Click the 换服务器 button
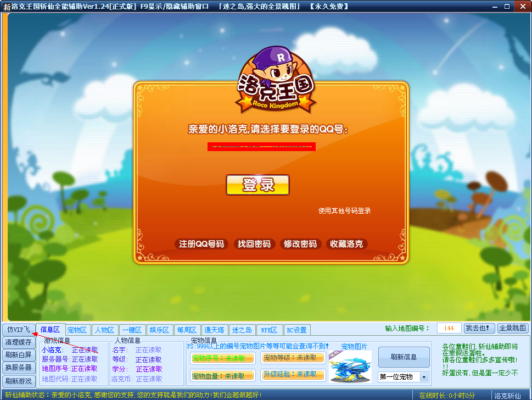The height and width of the screenshot is (400, 532). (x=19, y=368)
